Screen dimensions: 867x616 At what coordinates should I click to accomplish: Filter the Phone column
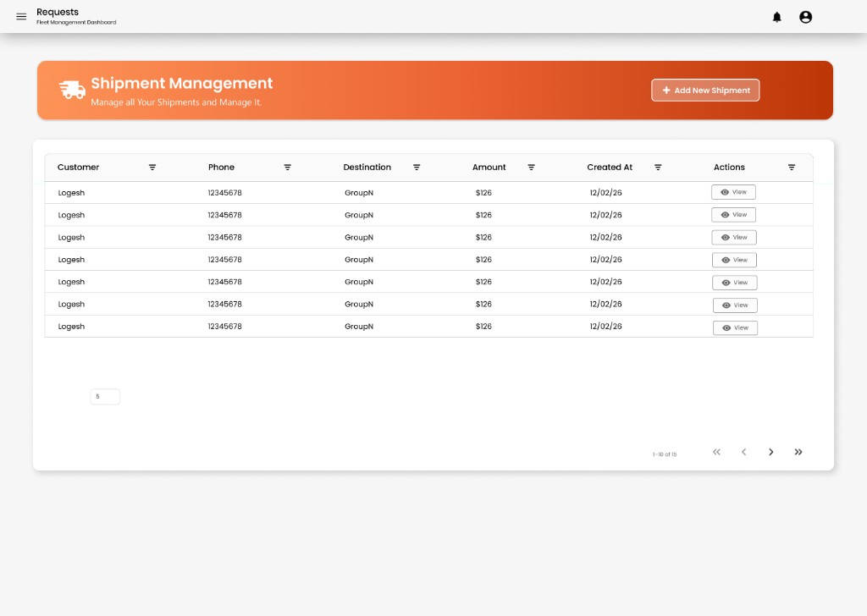pos(288,168)
